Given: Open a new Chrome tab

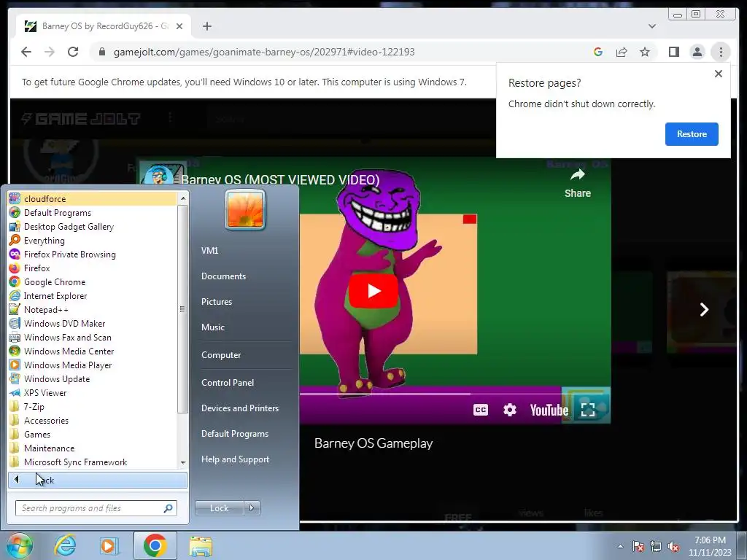Looking at the screenshot, I should [206, 26].
